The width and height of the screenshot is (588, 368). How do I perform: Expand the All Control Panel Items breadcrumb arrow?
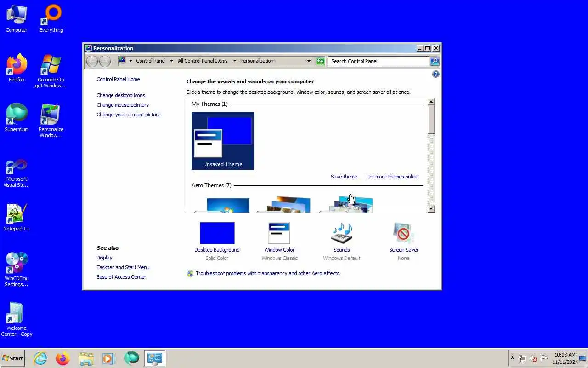234,61
